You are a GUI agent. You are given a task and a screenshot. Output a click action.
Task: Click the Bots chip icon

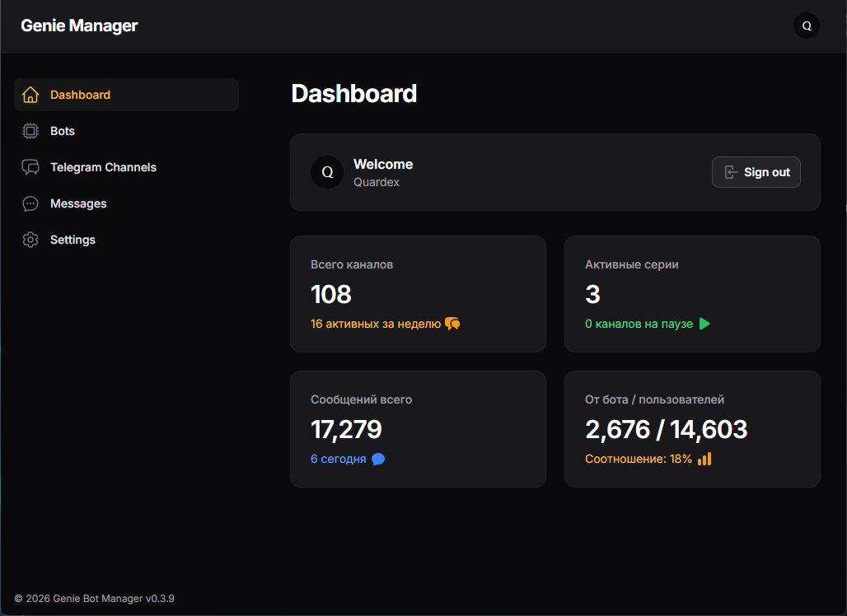click(x=30, y=131)
